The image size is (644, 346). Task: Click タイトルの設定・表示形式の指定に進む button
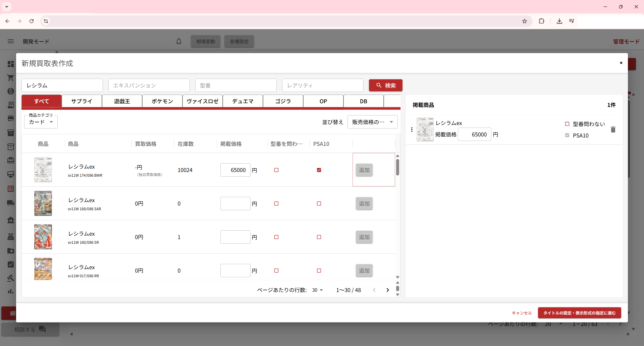(x=579, y=313)
